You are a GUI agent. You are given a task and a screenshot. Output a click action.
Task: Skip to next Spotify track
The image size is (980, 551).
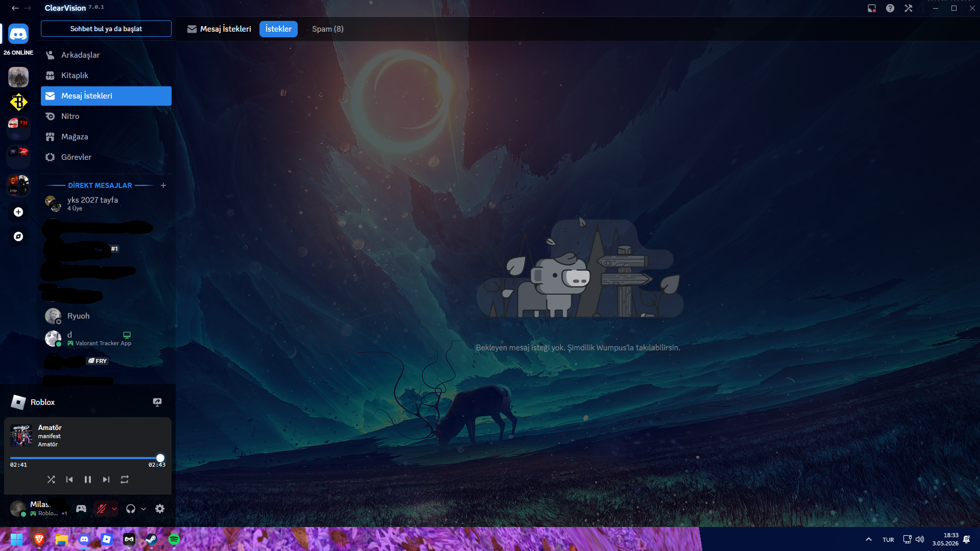point(106,480)
